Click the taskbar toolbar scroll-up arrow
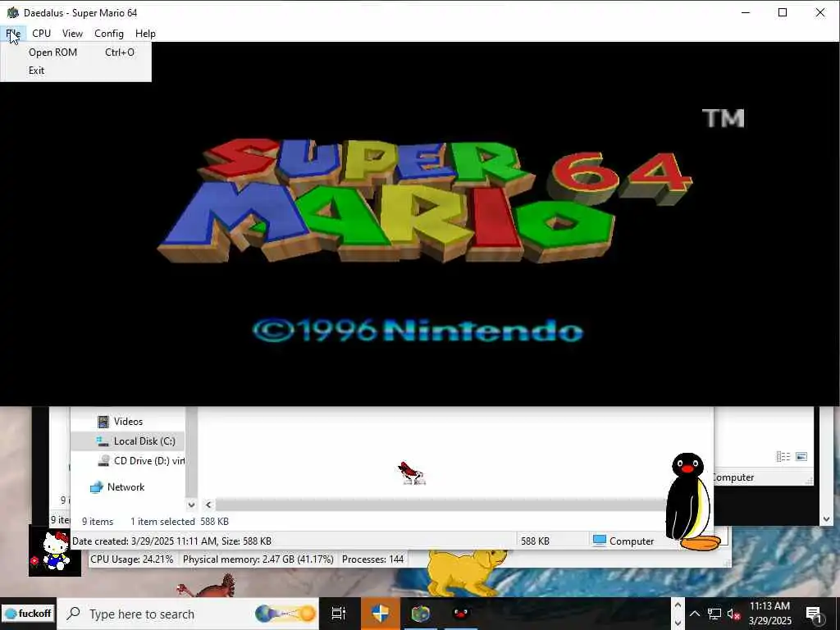Screen dimensions: 840x630 678,605
